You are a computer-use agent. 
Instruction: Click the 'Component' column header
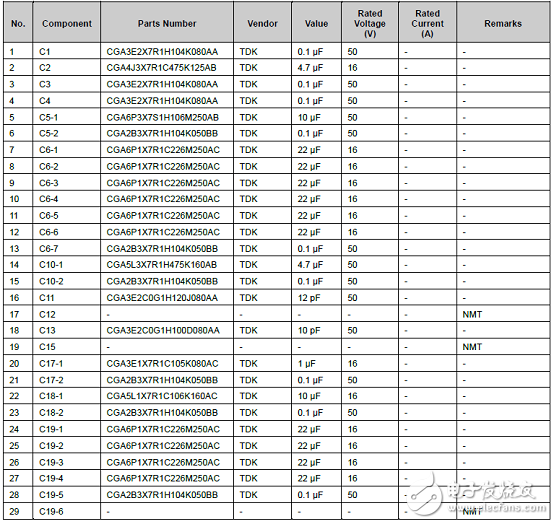[x=67, y=23]
